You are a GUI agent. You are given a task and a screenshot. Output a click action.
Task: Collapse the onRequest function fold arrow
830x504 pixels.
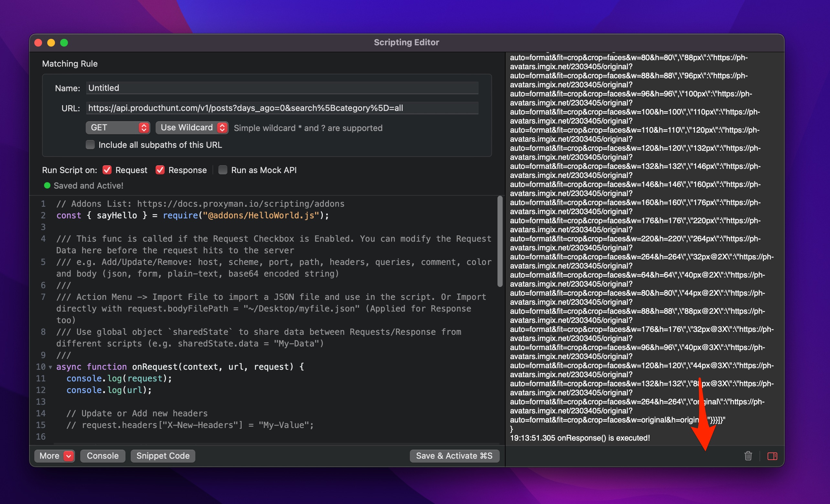pyautogui.click(x=50, y=367)
